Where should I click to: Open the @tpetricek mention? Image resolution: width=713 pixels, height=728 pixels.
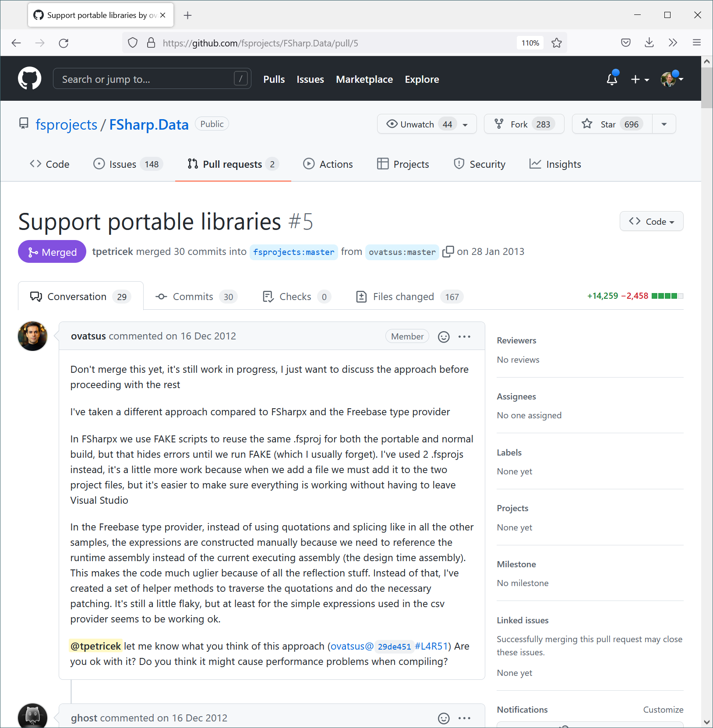(95, 647)
